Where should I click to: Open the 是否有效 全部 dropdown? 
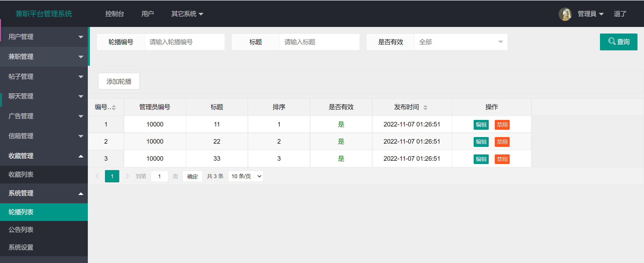pos(461,42)
